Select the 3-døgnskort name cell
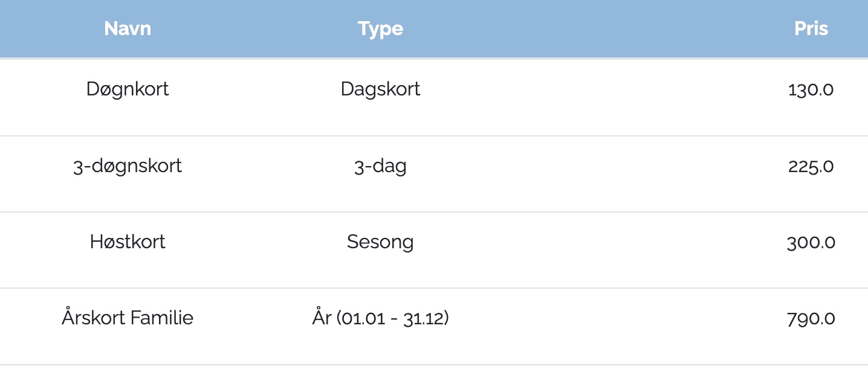Image resolution: width=868 pixels, height=366 pixels. (128, 166)
